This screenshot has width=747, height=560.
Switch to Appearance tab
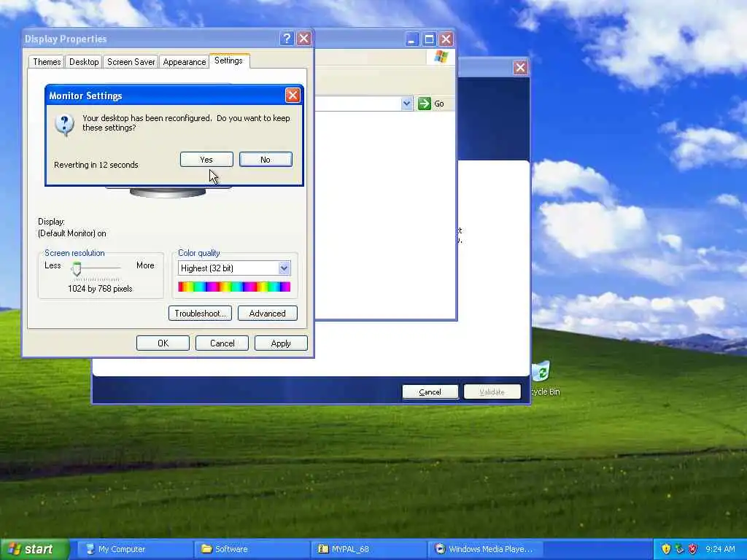[x=185, y=62]
